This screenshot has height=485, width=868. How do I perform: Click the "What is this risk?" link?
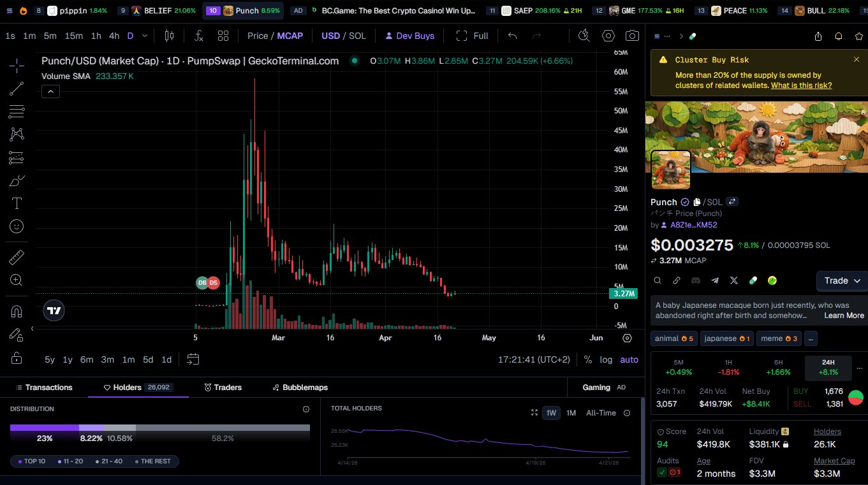pos(801,85)
